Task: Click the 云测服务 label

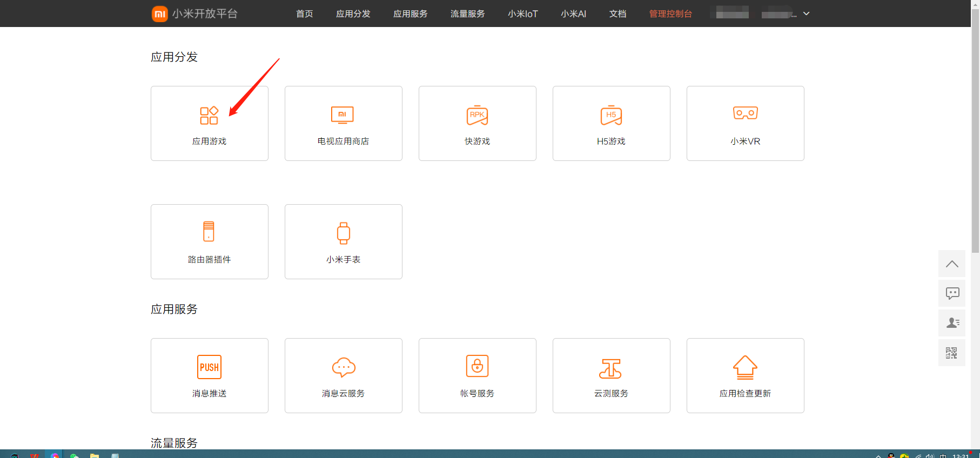Action: click(611, 393)
